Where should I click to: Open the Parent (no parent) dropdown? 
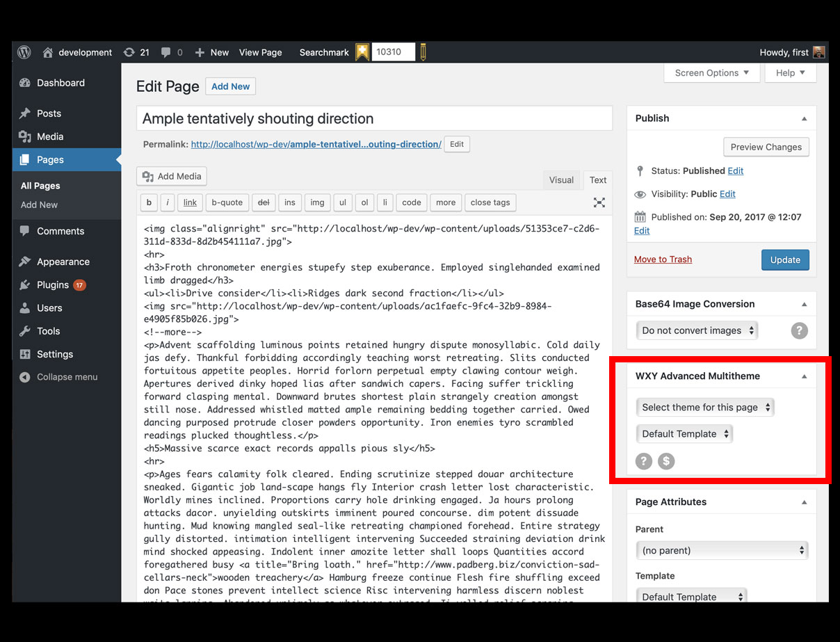(722, 550)
